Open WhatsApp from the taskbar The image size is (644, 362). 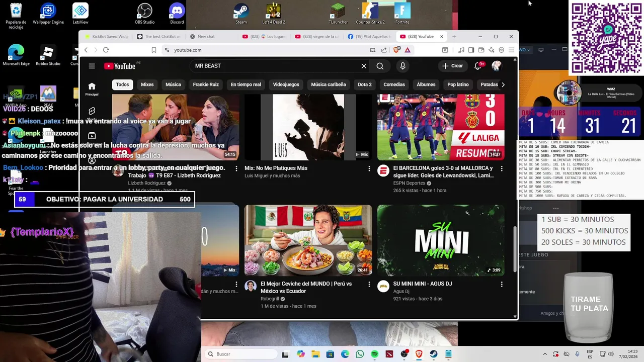coord(360,354)
